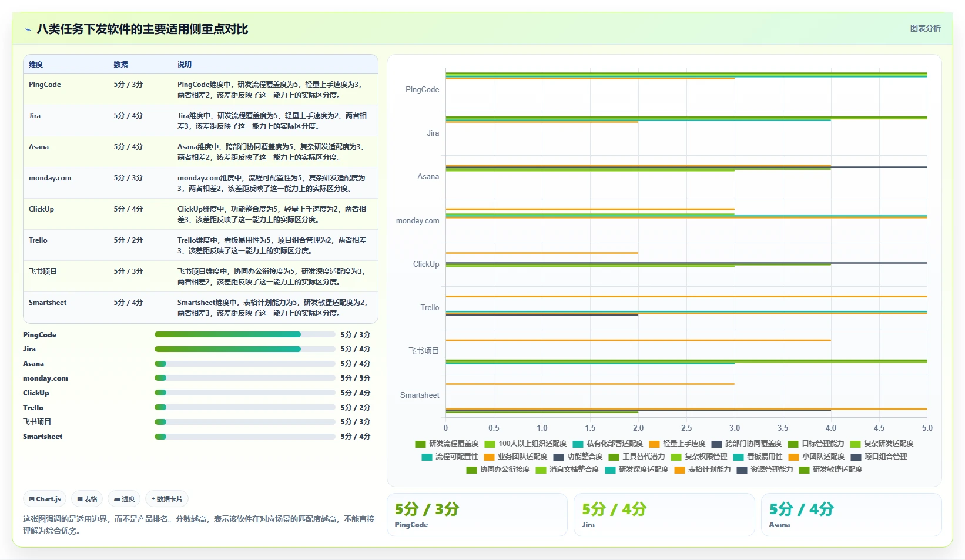Click the 进度 tag pill
The image size is (965, 560).
(124, 499)
